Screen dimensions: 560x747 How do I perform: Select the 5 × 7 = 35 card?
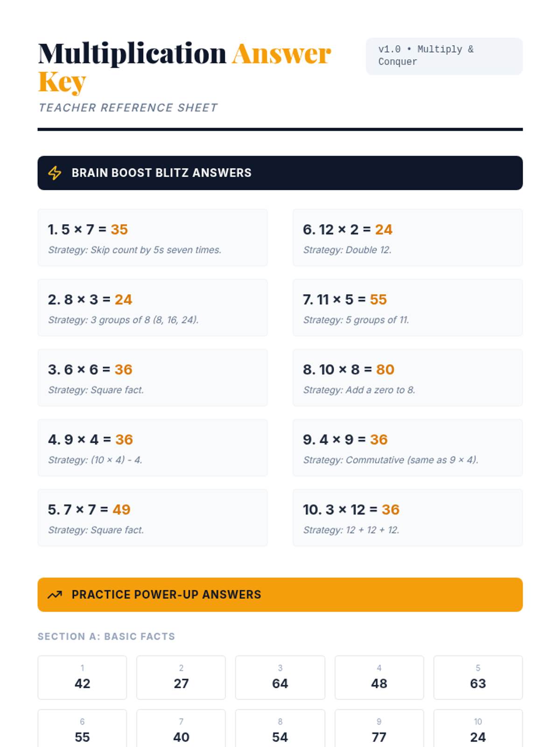(x=153, y=238)
